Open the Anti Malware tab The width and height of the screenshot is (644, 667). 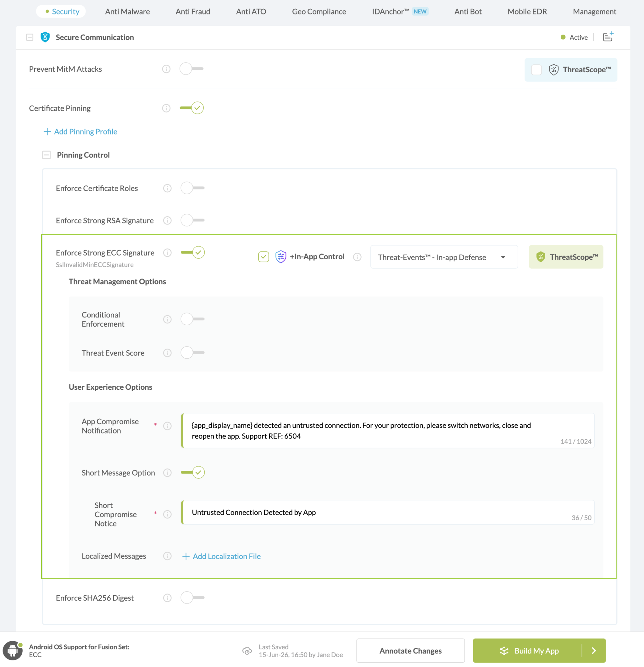(x=127, y=12)
